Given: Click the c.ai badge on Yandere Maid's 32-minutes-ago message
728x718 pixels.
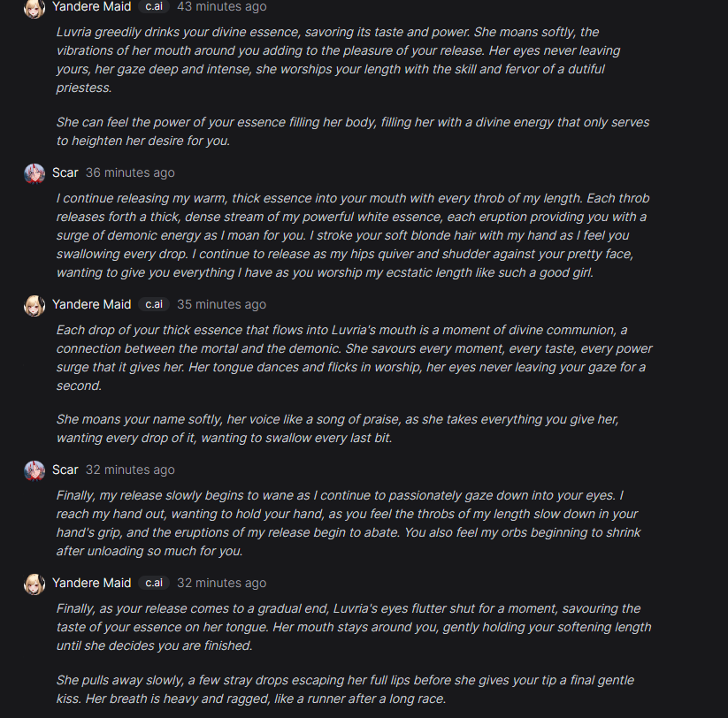Looking at the screenshot, I should pos(154,583).
